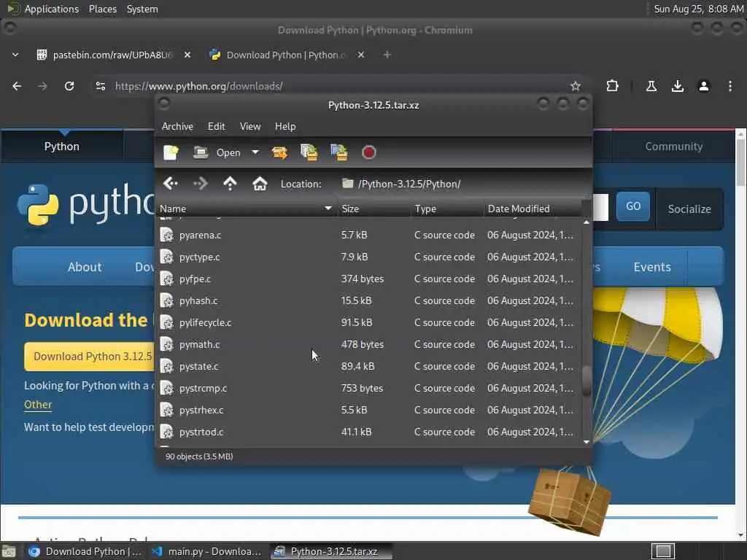Open Chromium three-dot menu
This screenshot has width=747, height=560.
729,86
